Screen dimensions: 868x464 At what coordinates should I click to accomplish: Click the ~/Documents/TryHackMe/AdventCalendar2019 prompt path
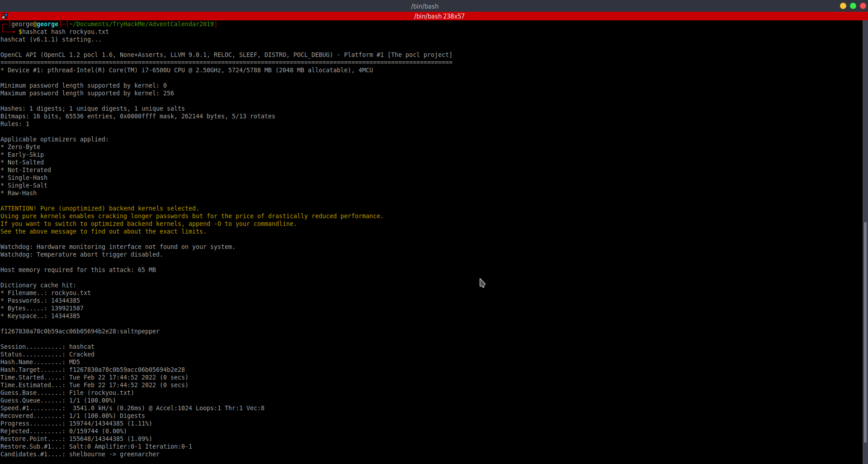click(x=142, y=24)
